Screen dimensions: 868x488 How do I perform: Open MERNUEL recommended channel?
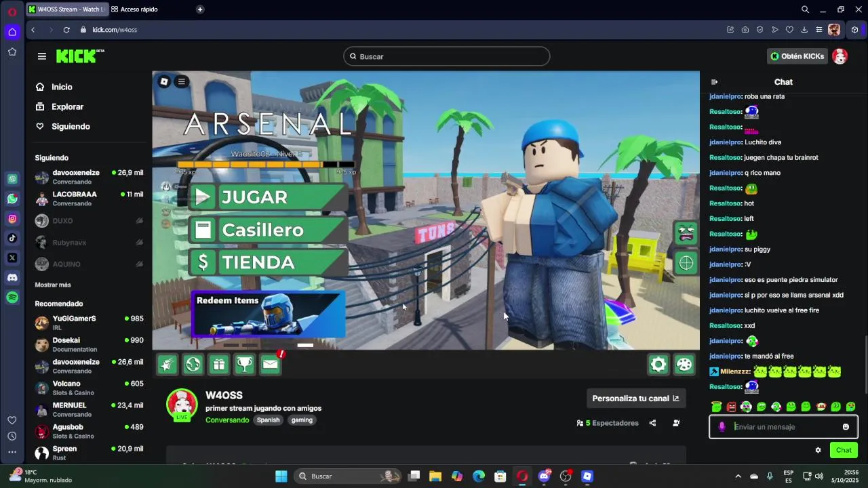pos(90,409)
